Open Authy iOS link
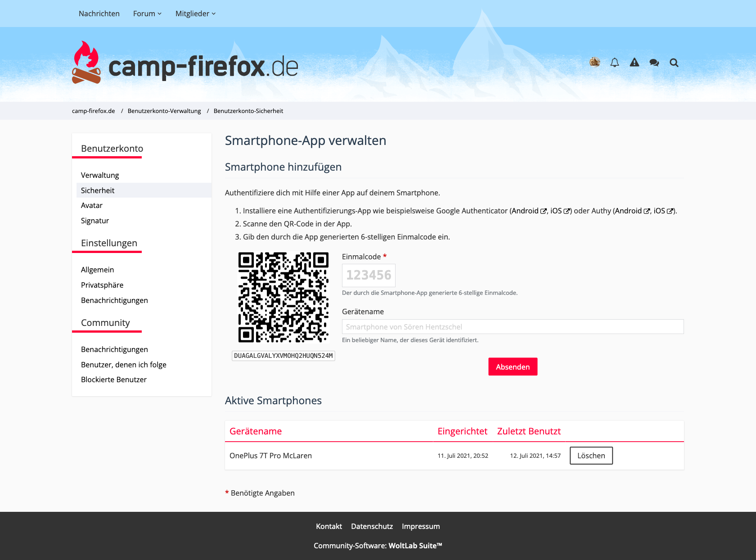The image size is (756, 560). point(664,211)
